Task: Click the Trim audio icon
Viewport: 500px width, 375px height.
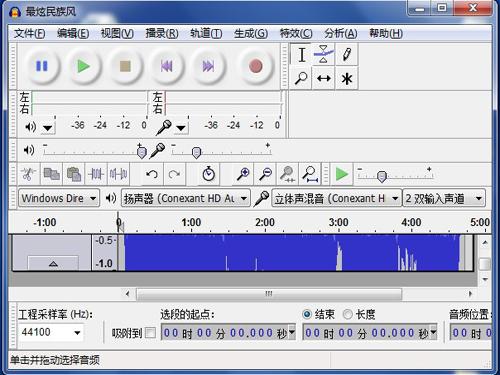Action: (x=96, y=174)
